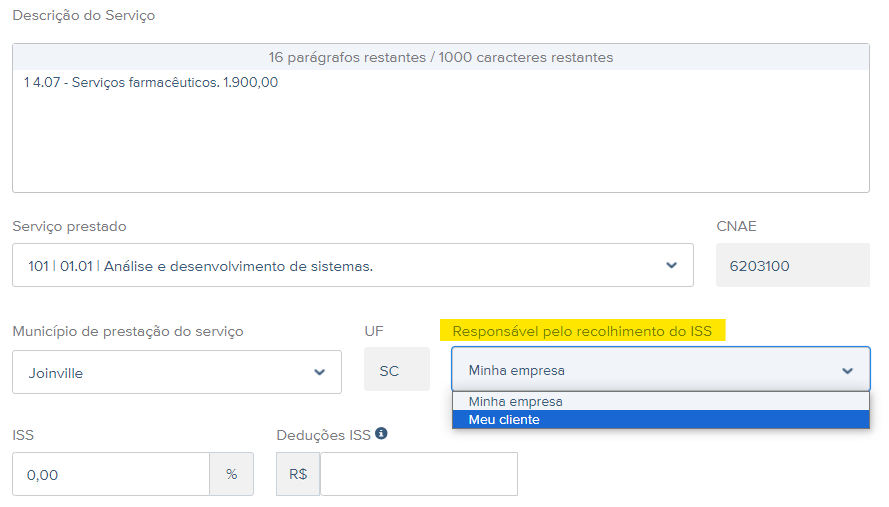Click the 'UF' label
The width and height of the screenshot is (889, 507).
374,331
